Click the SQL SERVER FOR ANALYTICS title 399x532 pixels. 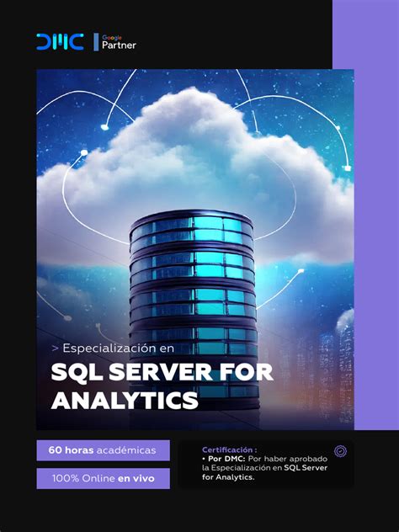click(162, 386)
